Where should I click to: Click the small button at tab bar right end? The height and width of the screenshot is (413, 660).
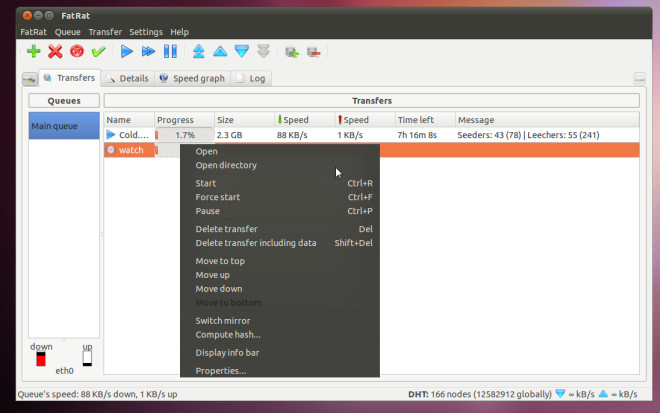[x=640, y=78]
